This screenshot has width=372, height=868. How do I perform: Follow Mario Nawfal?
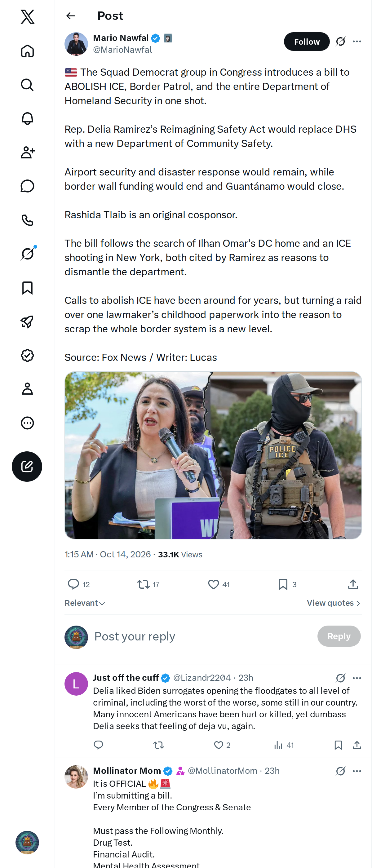click(307, 42)
